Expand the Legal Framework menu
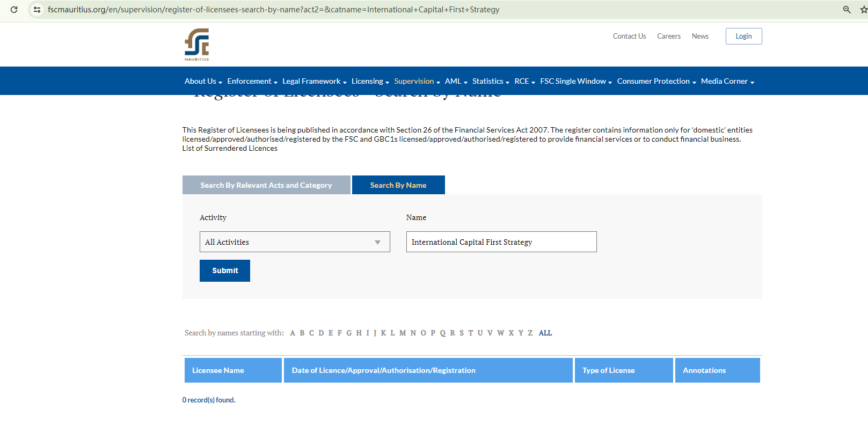This screenshot has height=425, width=868. (315, 81)
